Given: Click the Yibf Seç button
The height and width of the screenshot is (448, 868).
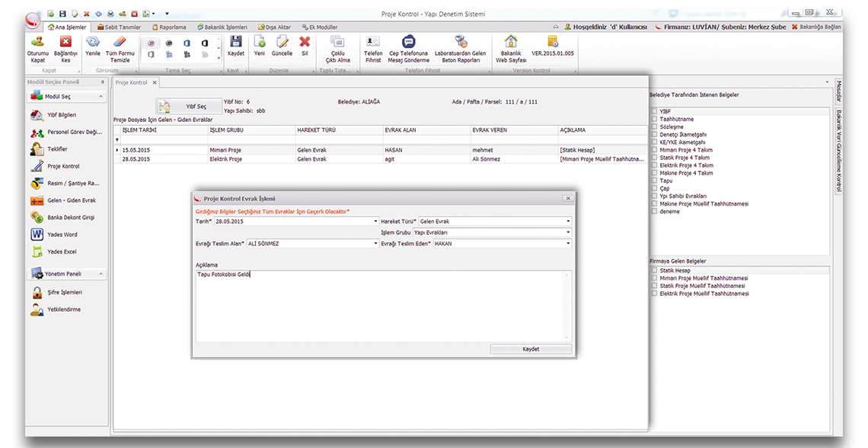Looking at the screenshot, I should [x=187, y=107].
